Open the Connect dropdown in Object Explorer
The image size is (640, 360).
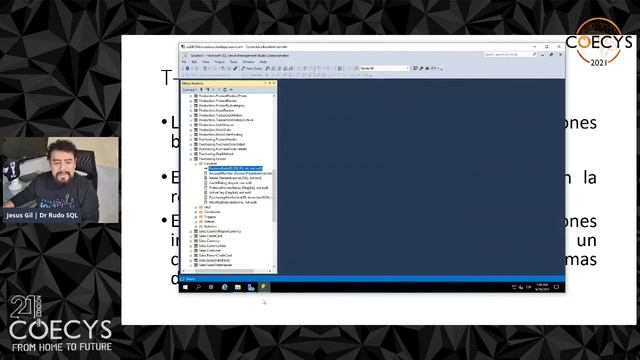pos(190,90)
